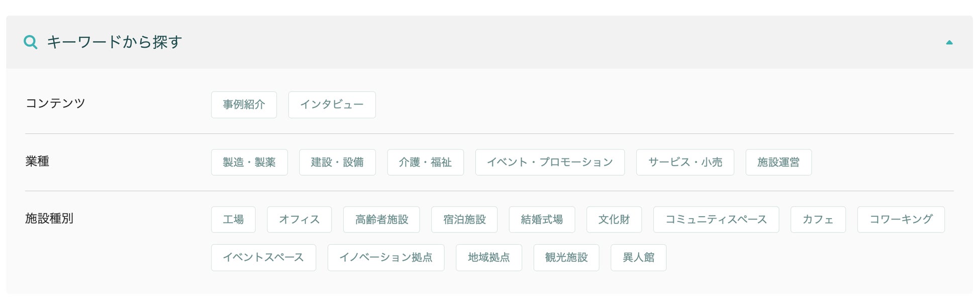Select the 結婚式場 tag
980x300 pixels.
pos(542,220)
